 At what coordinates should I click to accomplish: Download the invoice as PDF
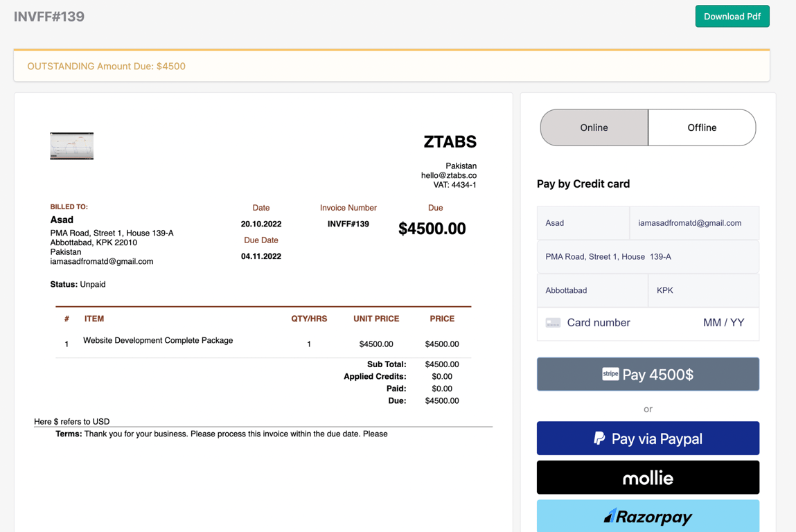[732, 17]
